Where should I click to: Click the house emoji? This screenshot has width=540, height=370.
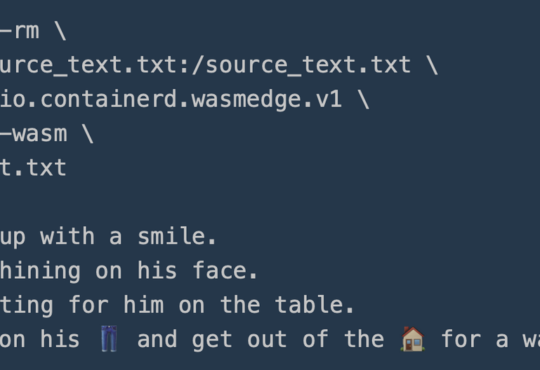(x=413, y=339)
